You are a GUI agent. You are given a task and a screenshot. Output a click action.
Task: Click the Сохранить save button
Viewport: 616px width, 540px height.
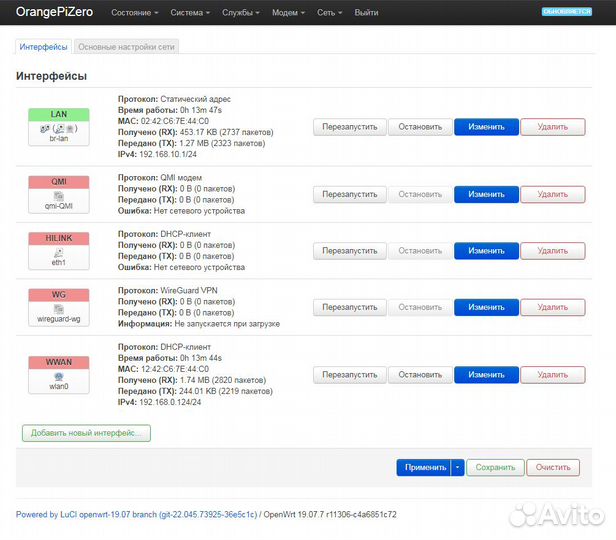(x=495, y=468)
